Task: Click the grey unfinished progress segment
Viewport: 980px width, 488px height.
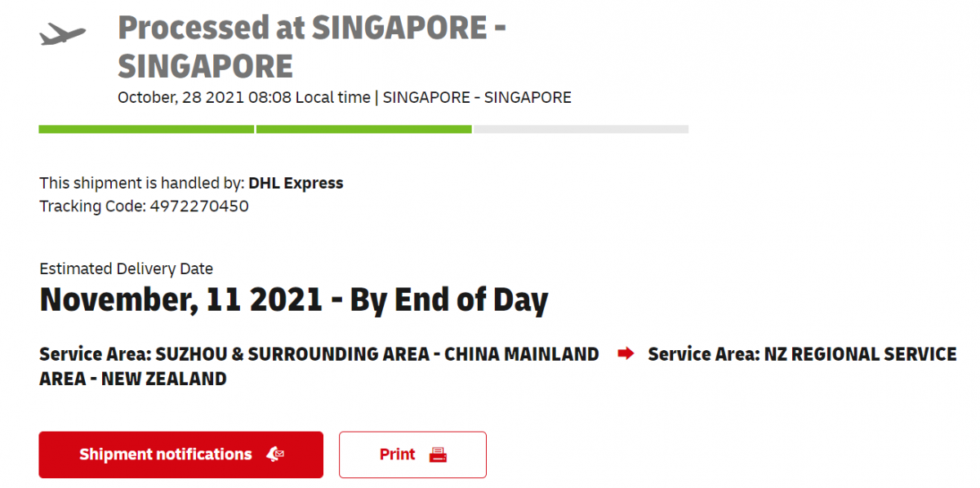Action: tap(581, 129)
